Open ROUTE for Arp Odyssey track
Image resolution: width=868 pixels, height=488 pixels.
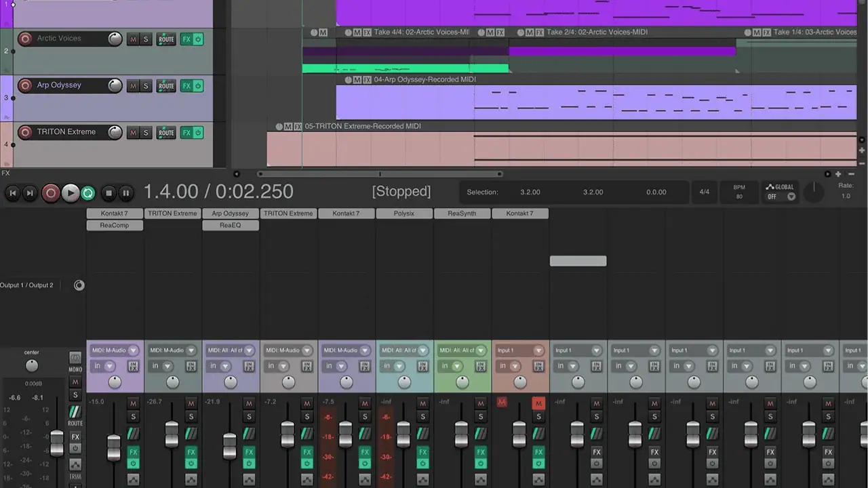[x=166, y=86]
